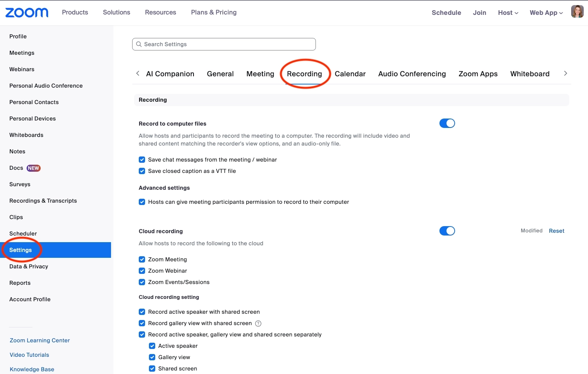Uncheck Hosts can give participants record permission
The width and height of the screenshot is (588, 374).
[x=142, y=202]
